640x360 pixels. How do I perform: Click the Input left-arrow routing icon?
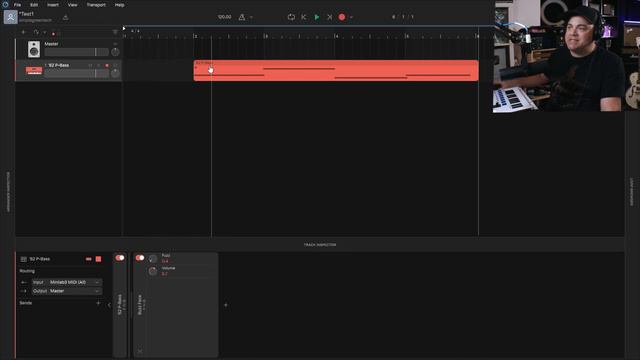click(x=24, y=282)
